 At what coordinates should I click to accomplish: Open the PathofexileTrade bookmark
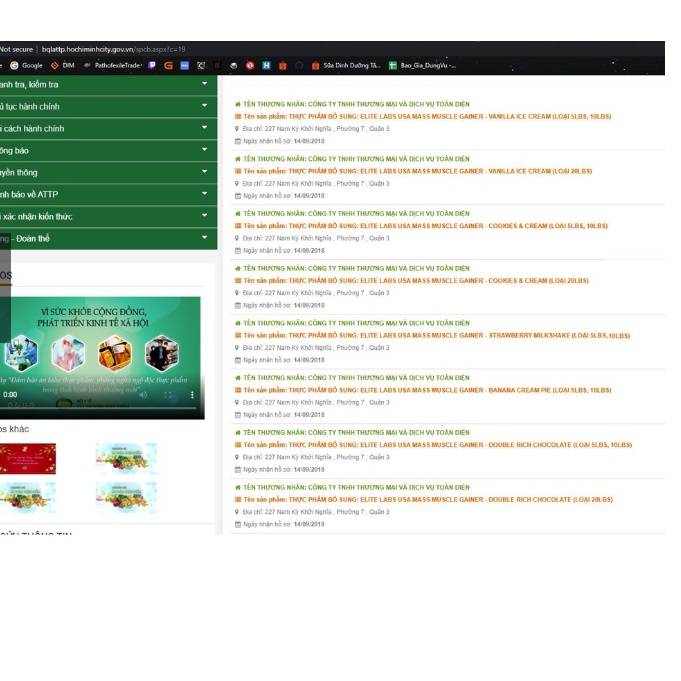pos(112,66)
